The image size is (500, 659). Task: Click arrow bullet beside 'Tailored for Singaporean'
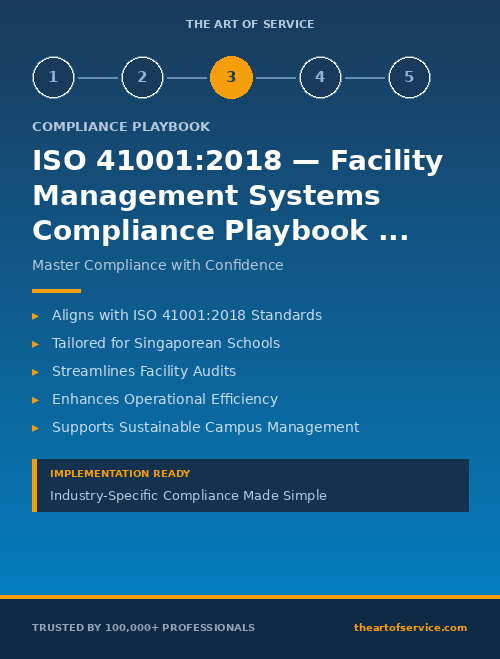(x=36, y=344)
